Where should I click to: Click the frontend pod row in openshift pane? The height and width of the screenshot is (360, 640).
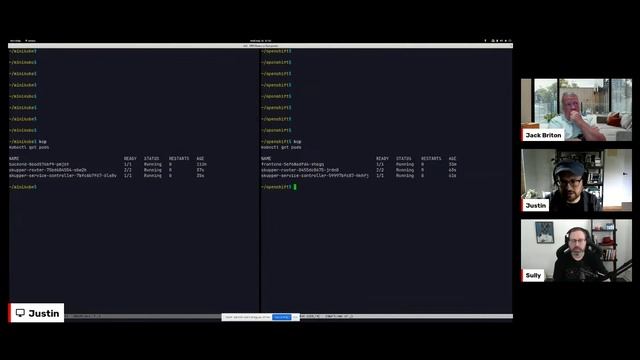coord(359,164)
